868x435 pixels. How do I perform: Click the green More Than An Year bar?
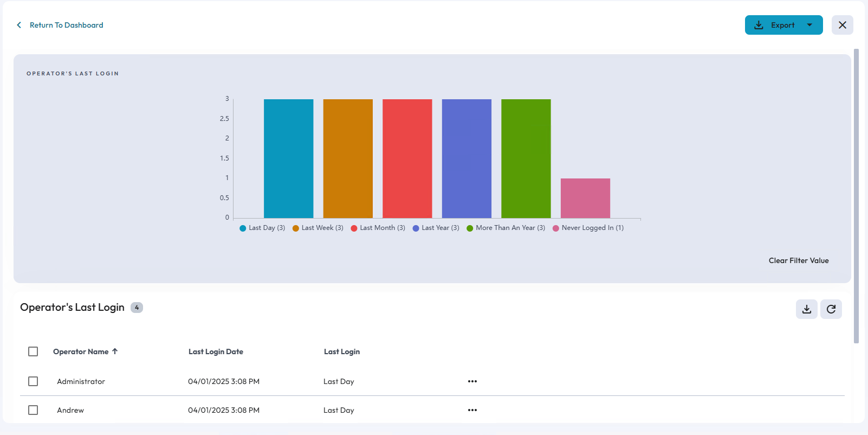[526, 158]
